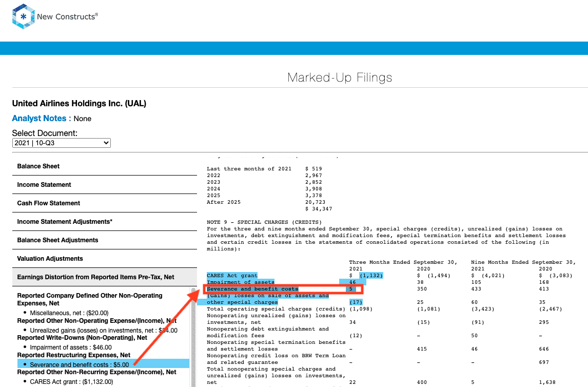Screen dimensions: 588x387
Task: Click the Marked-Up Filings page title
Action: pos(340,78)
